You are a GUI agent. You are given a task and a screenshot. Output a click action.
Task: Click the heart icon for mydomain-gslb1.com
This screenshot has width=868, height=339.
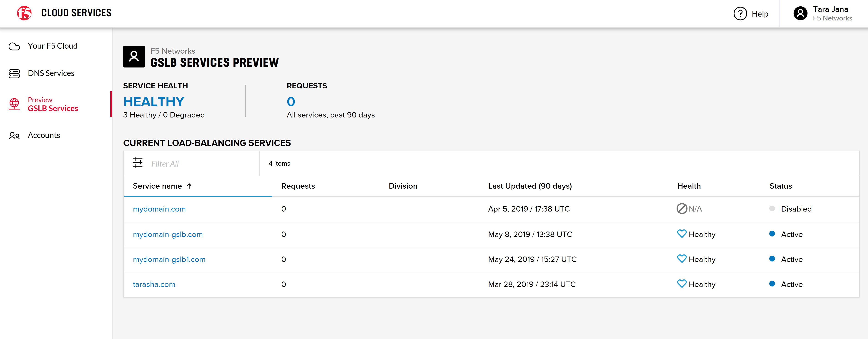pyautogui.click(x=682, y=259)
